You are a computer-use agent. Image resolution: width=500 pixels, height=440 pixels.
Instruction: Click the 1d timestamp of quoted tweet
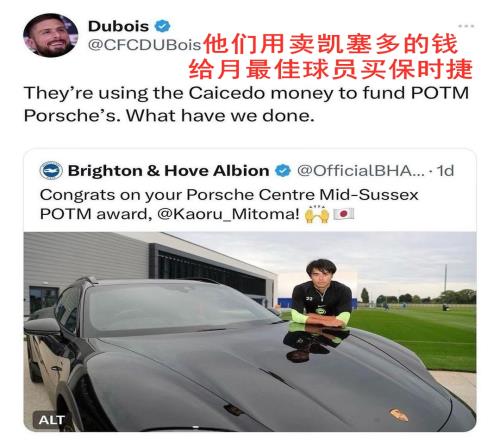(445, 171)
